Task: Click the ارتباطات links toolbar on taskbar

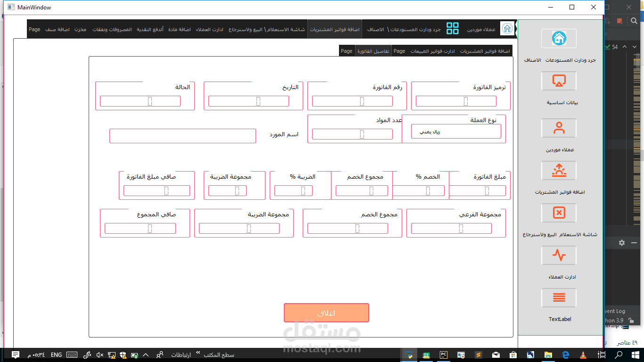Action: pos(181,355)
